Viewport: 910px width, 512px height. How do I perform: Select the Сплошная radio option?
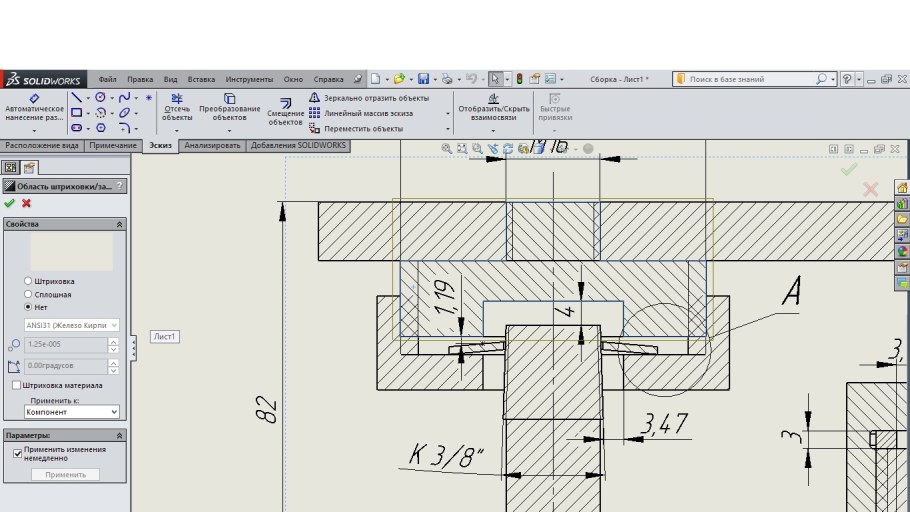click(28, 294)
